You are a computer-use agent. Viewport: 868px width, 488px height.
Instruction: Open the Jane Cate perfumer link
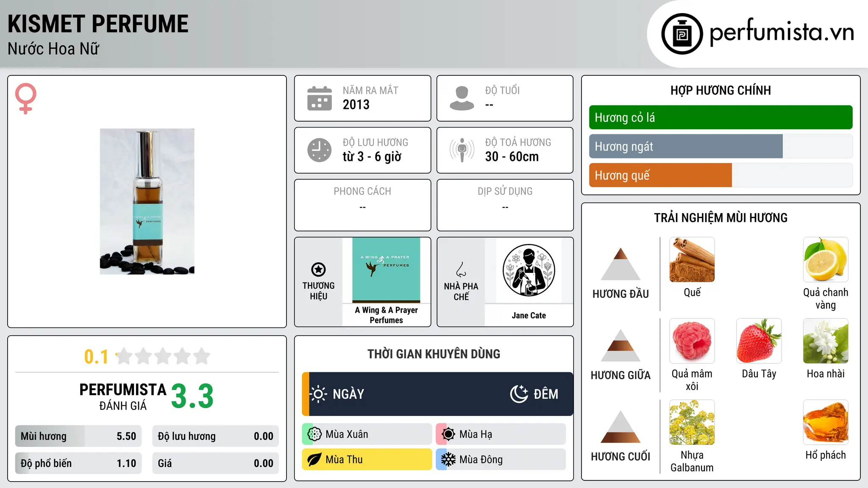(x=529, y=316)
